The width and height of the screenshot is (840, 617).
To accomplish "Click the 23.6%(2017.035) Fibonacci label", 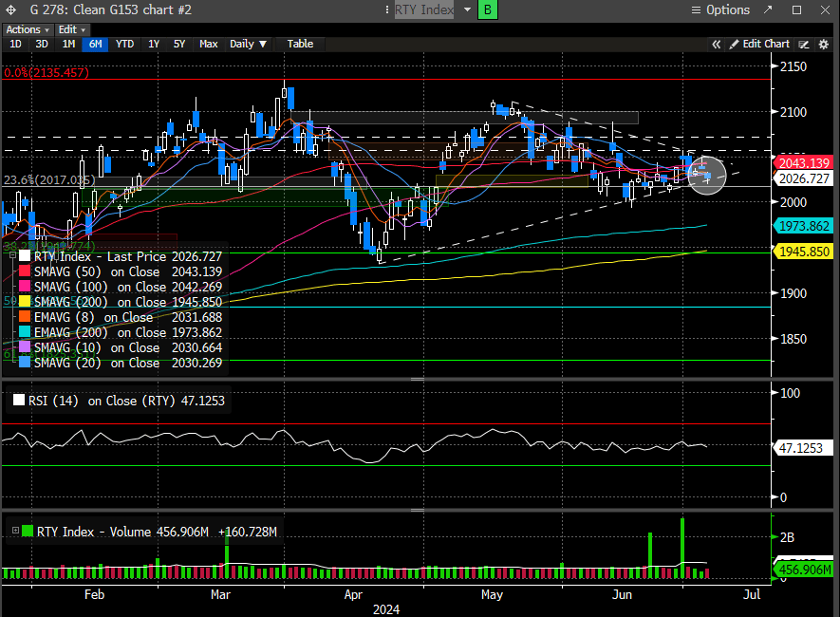I will coord(49,180).
